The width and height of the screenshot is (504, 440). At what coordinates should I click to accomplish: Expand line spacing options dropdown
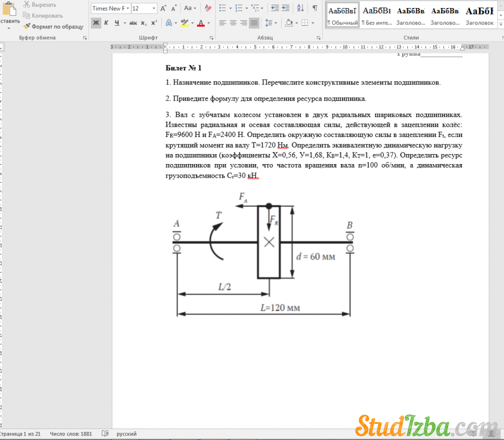point(275,23)
